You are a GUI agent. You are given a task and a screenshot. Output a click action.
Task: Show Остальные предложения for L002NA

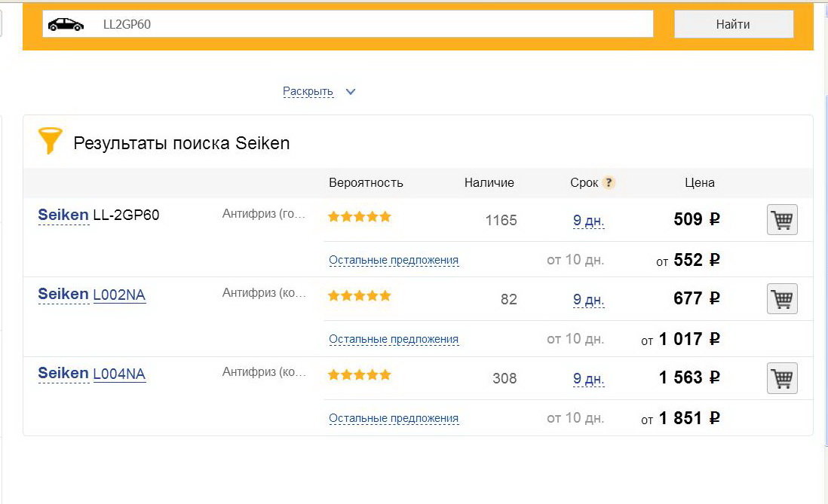click(x=394, y=339)
